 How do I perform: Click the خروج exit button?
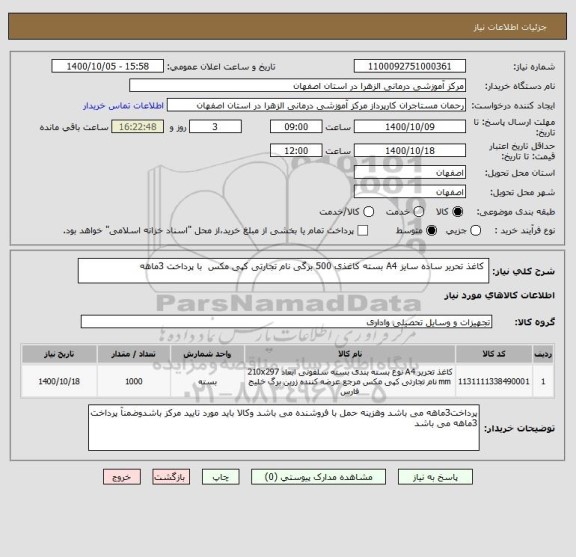[x=122, y=477]
